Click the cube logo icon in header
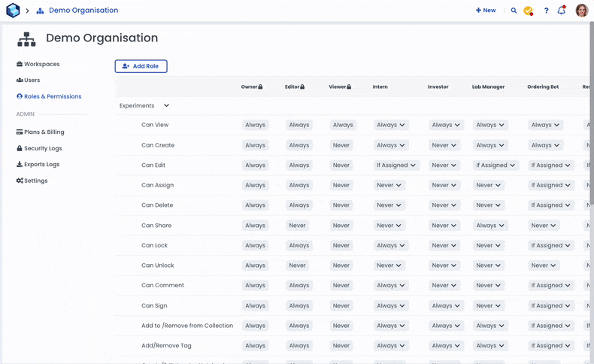594x364 pixels. [x=13, y=11]
